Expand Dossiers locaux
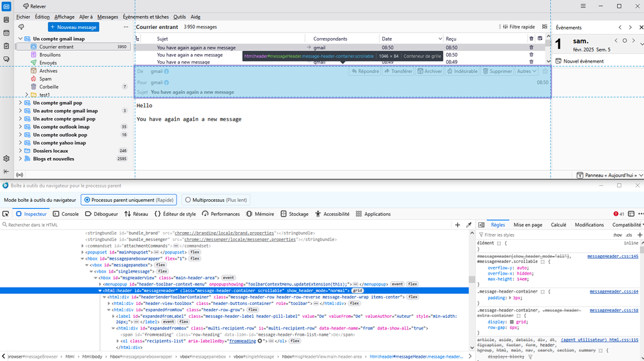This screenshot has width=644, height=361. pyautogui.click(x=21, y=151)
